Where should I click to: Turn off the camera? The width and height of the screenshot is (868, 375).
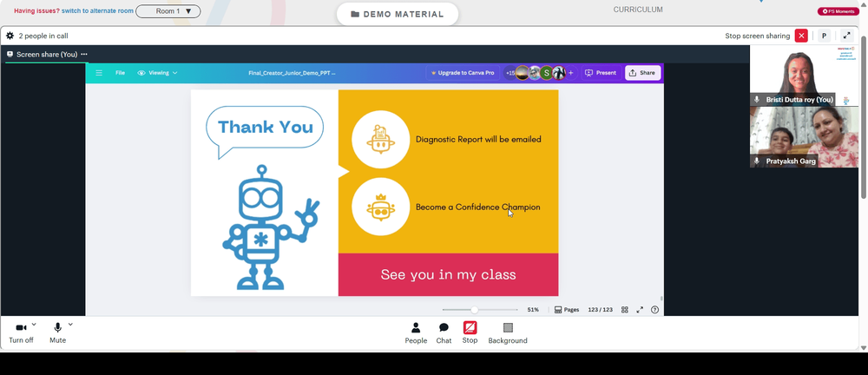21,333
